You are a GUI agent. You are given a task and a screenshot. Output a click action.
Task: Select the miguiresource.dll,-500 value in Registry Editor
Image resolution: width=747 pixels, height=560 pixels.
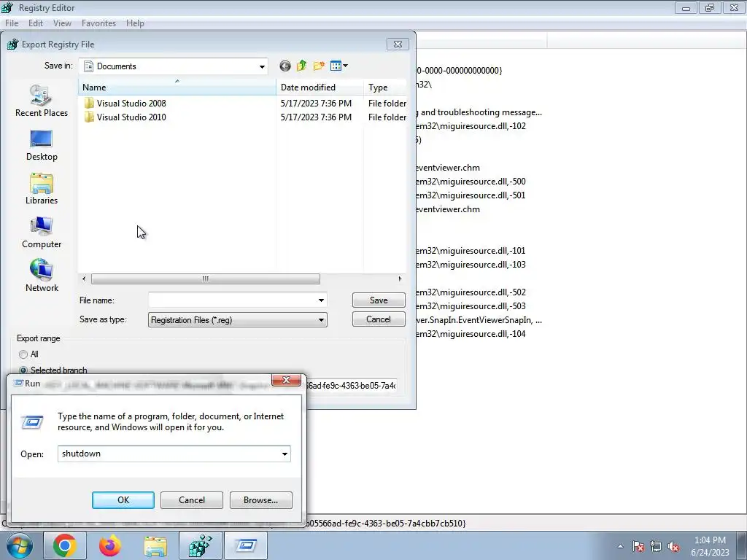coord(471,182)
